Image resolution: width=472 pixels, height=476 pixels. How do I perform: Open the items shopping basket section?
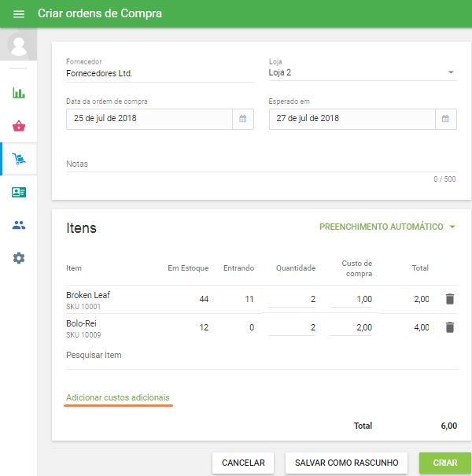point(19,126)
